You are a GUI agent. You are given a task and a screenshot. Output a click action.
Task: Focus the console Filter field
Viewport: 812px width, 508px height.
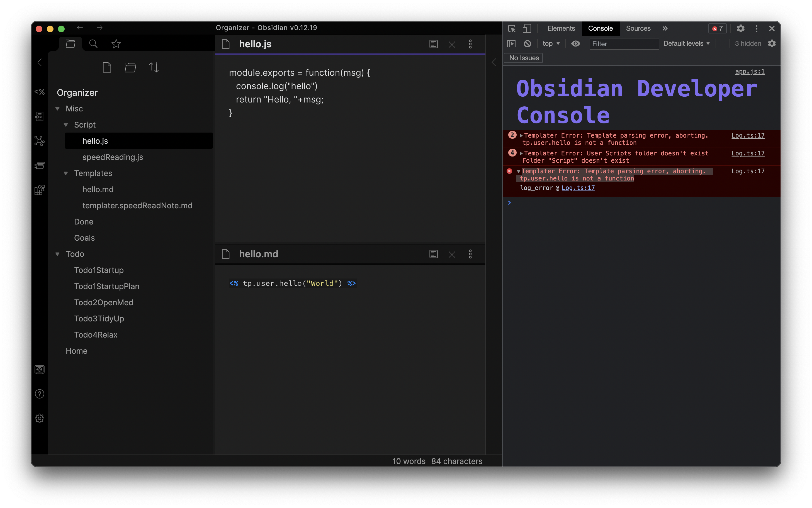pyautogui.click(x=624, y=44)
